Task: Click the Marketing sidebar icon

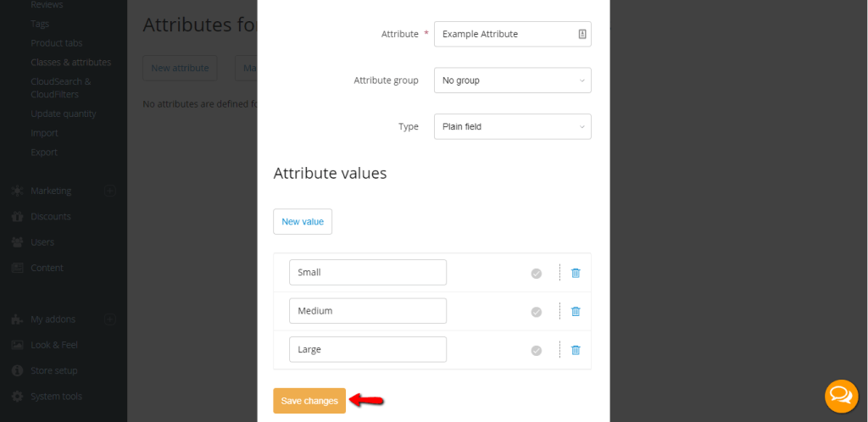Action: (17, 191)
